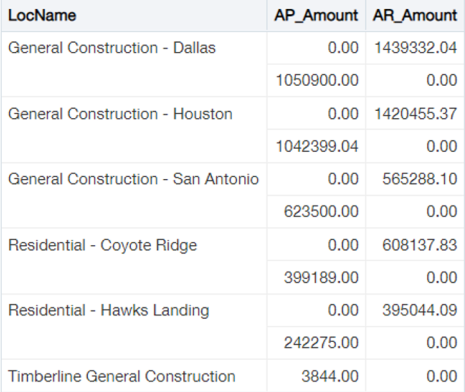Click the AR_Amount column header
Screen dimensions: 465x392
point(415,16)
